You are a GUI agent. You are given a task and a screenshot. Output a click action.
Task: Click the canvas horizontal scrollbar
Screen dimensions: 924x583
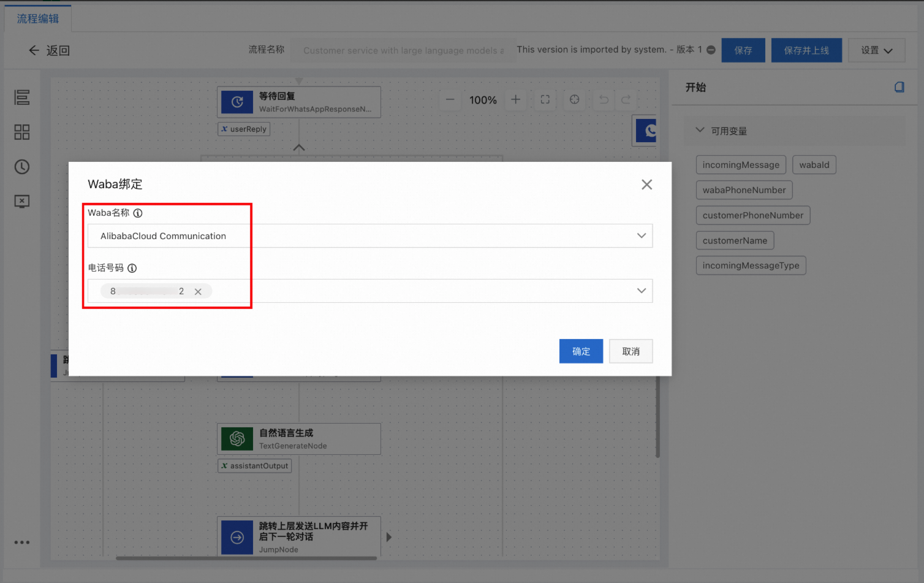tap(246, 558)
